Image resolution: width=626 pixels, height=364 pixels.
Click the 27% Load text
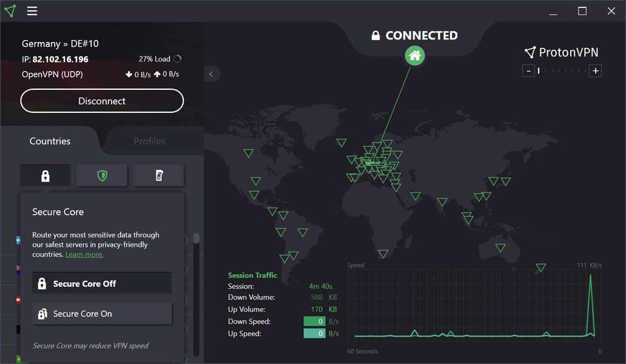coord(155,59)
